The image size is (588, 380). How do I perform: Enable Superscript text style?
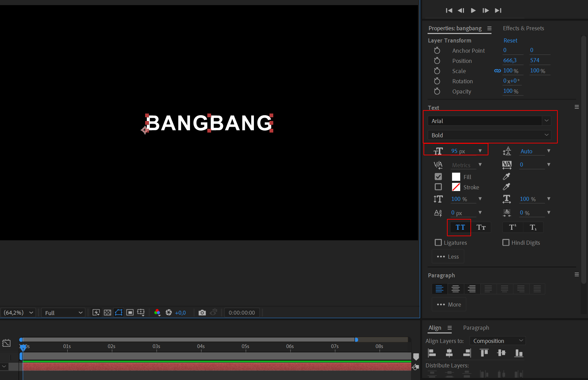point(513,227)
